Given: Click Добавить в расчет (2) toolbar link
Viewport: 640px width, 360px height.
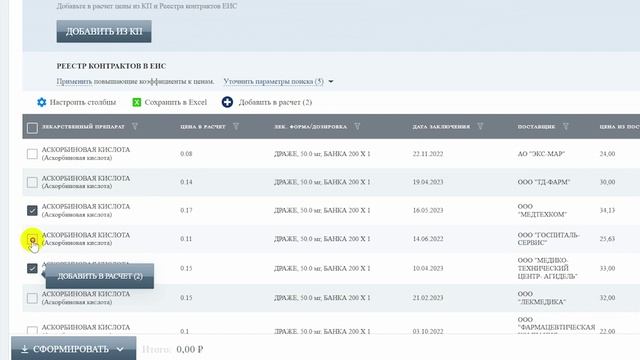Looking at the screenshot, I should pos(275,102).
